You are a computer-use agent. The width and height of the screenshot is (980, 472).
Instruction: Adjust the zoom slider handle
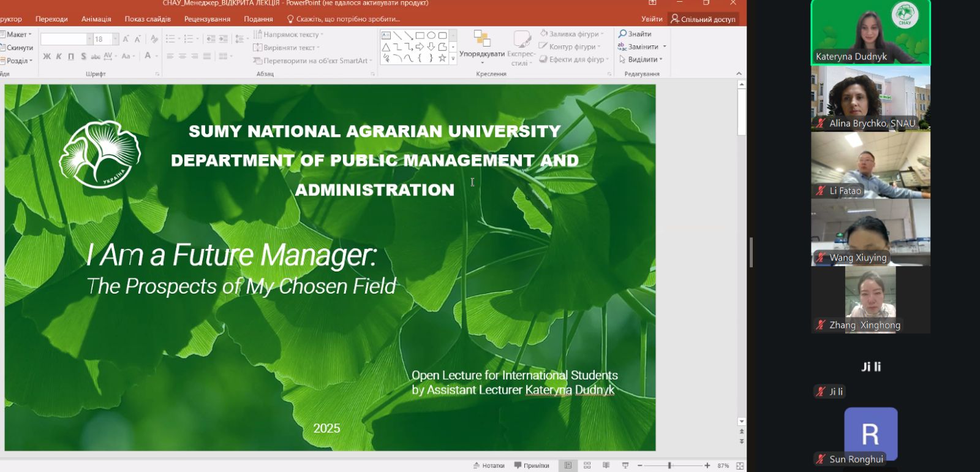click(669, 466)
